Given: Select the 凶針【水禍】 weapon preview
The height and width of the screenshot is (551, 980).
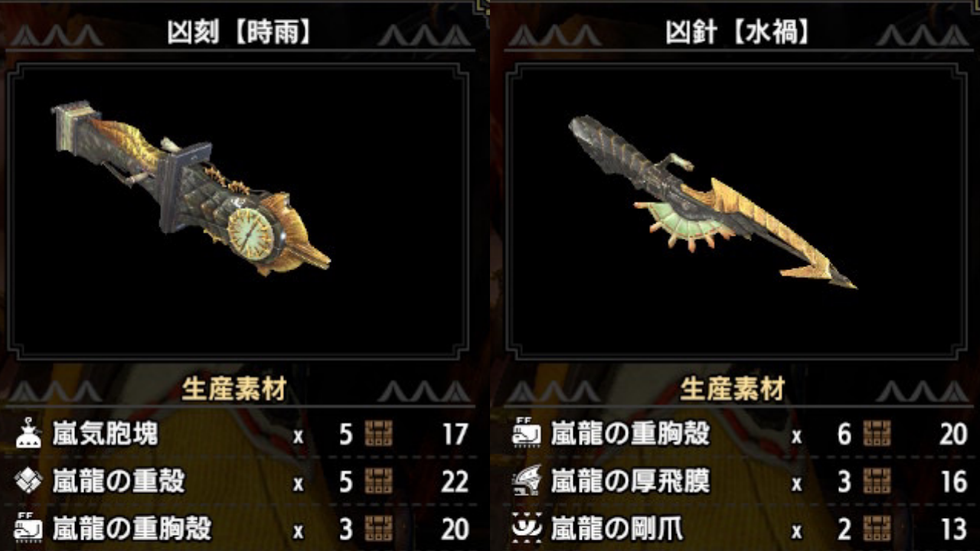Looking at the screenshot, I should (x=737, y=211).
